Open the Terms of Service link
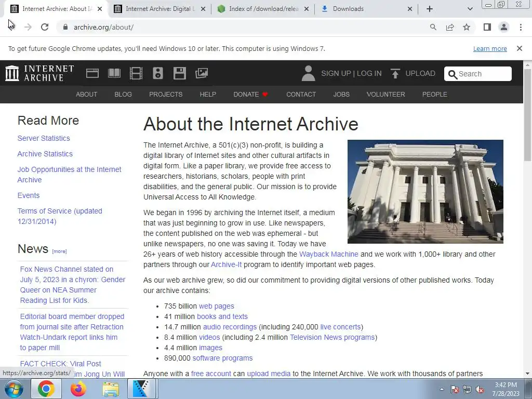Screen dimensions: 532x399 60,216
